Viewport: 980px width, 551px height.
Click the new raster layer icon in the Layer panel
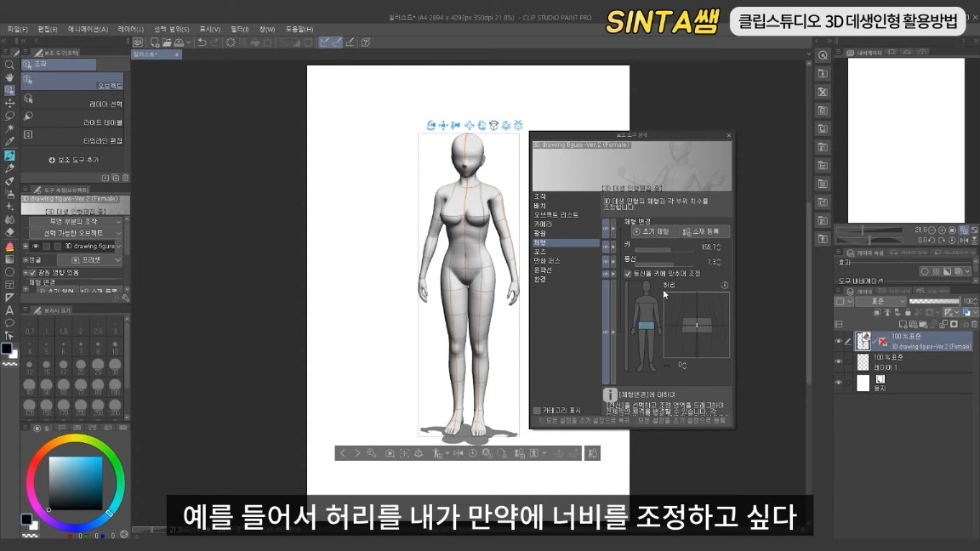coord(903,324)
